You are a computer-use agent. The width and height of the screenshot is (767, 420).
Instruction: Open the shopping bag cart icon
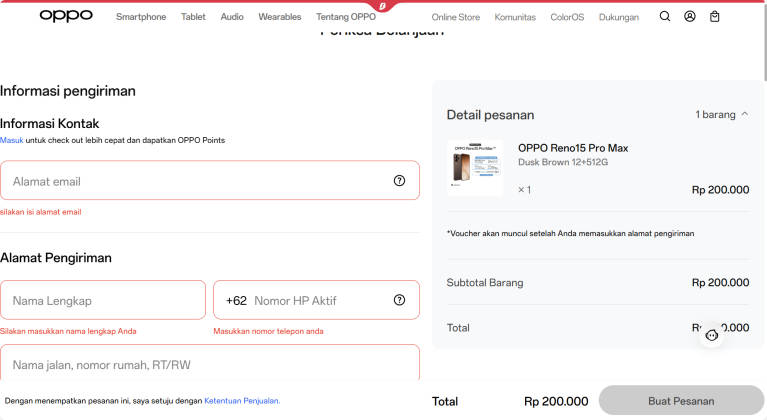715,17
